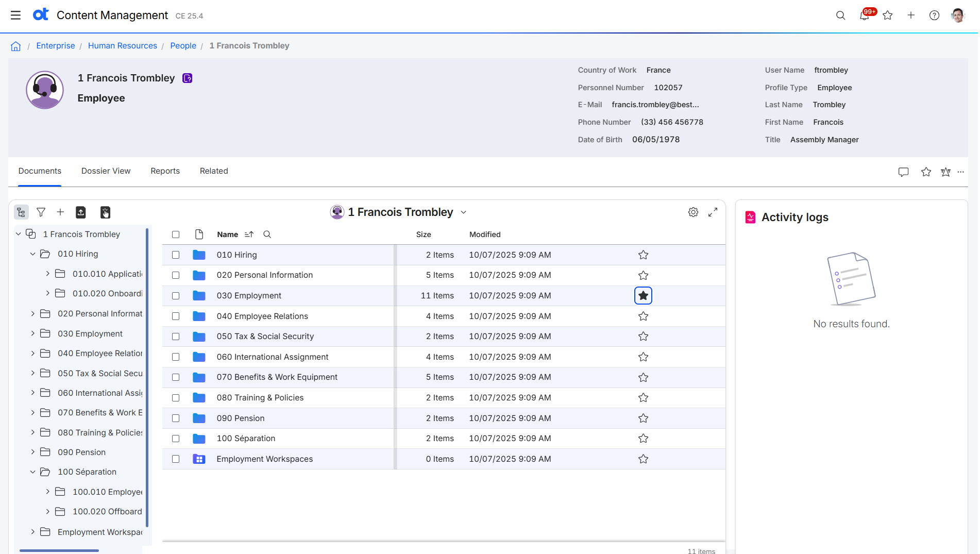Viewport: 980px width, 554px height.
Task: Toggle the folder tree view icon
Action: click(21, 212)
